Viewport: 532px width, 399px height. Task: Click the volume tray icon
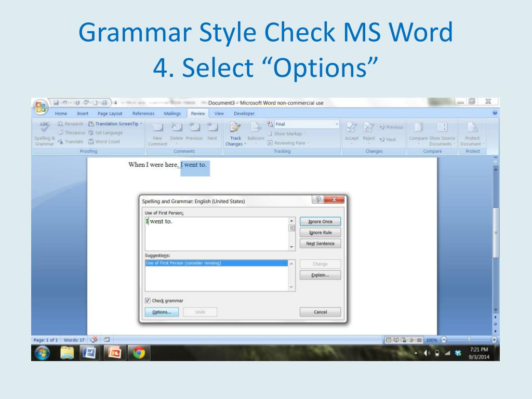click(x=427, y=353)
